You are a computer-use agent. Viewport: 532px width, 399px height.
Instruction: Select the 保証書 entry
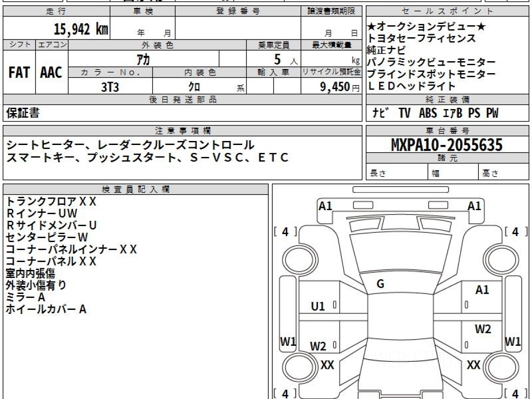point(23,113)
